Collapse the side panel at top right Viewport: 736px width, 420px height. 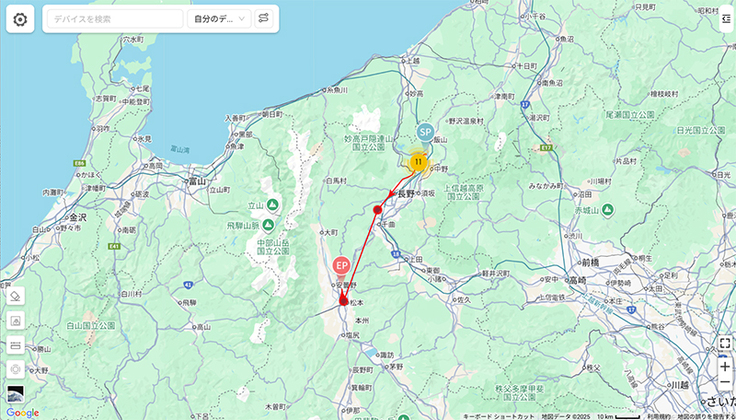click(x=726, y=19)
